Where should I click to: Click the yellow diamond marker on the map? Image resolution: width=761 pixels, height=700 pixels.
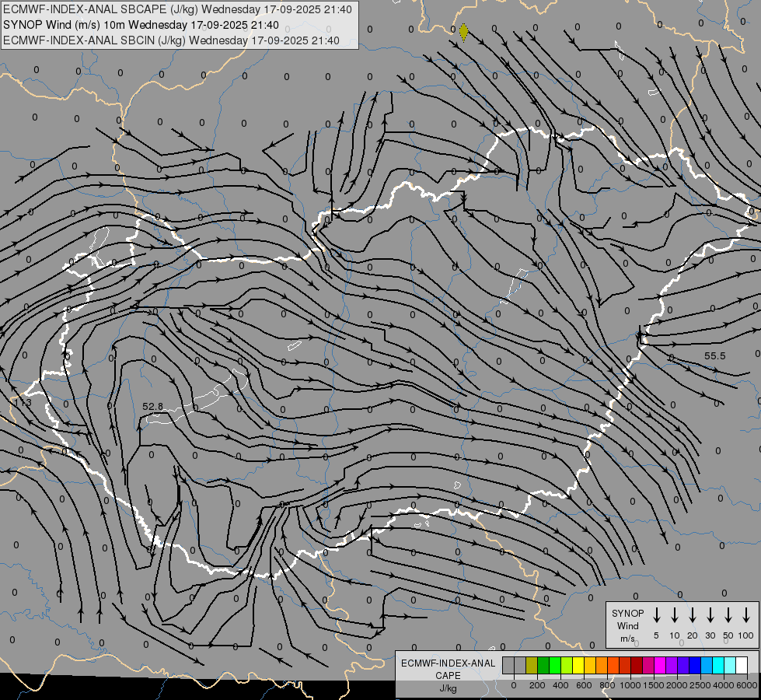(464, 32)
